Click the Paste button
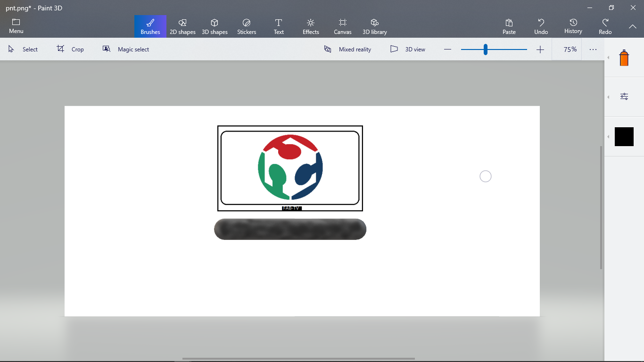 point(509,26)
